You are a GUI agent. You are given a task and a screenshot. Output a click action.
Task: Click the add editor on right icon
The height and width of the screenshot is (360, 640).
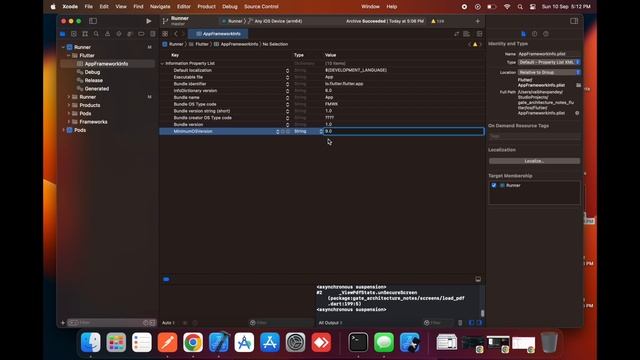point(479,34)
